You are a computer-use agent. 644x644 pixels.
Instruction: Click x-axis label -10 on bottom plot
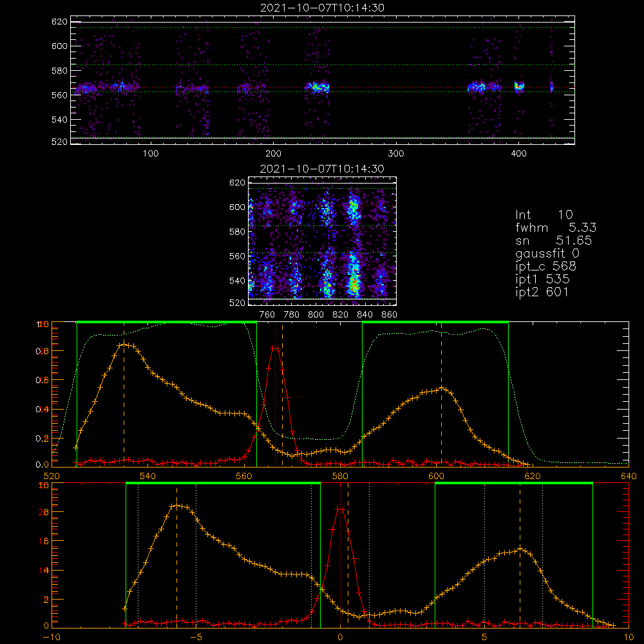pyautogui.click(x=52, y=638)
